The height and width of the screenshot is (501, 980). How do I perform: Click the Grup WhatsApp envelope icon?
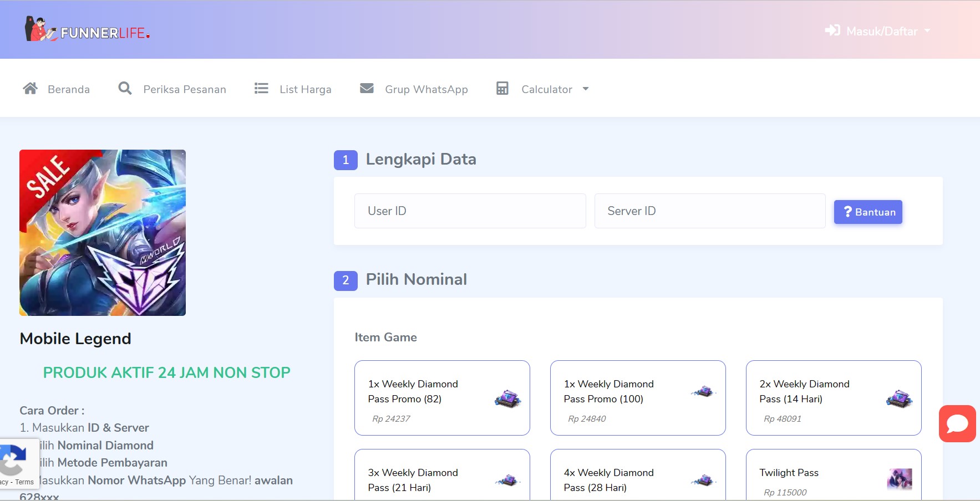[367, 88]
